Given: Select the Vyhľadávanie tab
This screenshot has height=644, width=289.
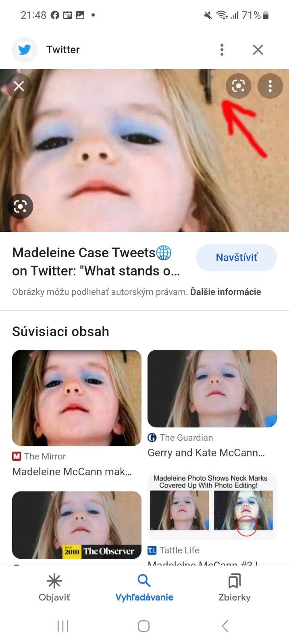Looking at the screenshot, I should pyautogui.click(x=144, y=588).
